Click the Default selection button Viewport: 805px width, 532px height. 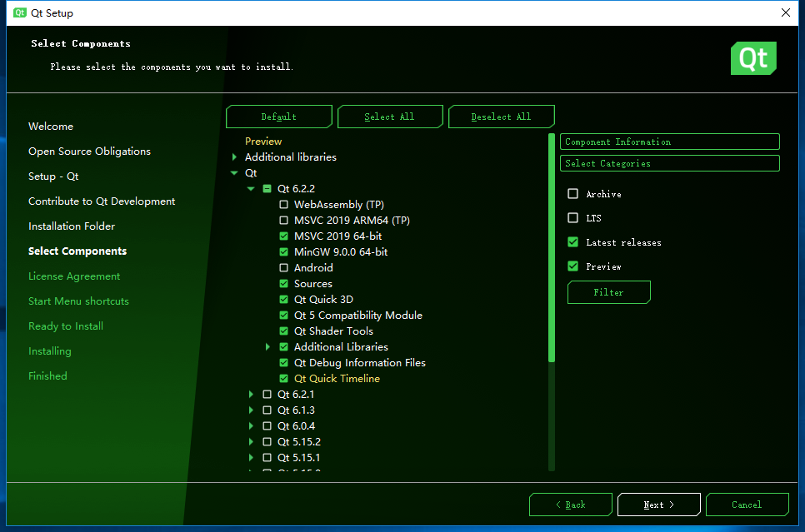tap(279, 117)
